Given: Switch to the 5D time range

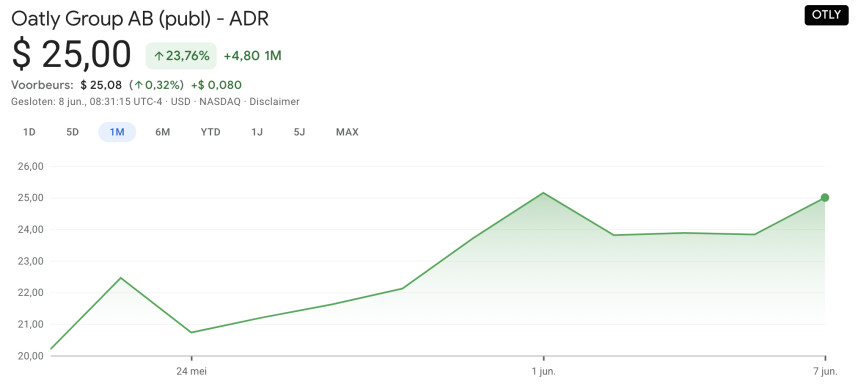Looking at the screenshot, I should pos(73,132).
